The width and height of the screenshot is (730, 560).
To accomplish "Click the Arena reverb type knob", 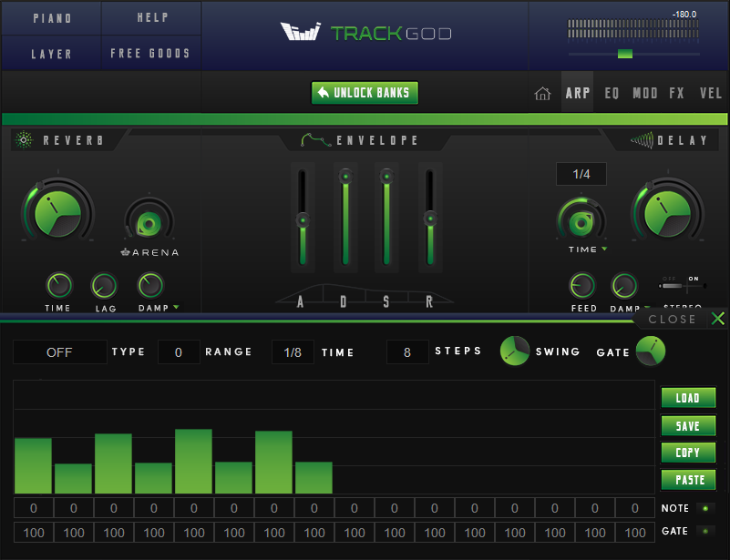I will click(149, 224).
